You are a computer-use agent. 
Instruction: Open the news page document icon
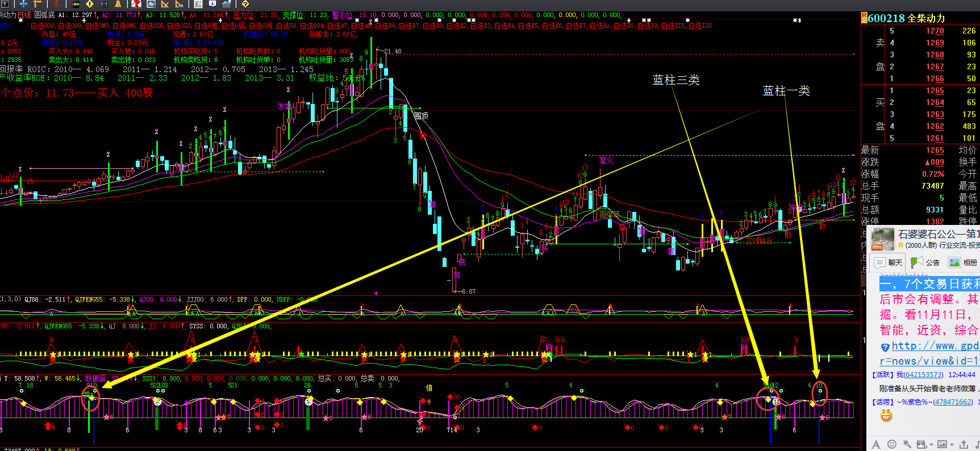tap(198, 4)
